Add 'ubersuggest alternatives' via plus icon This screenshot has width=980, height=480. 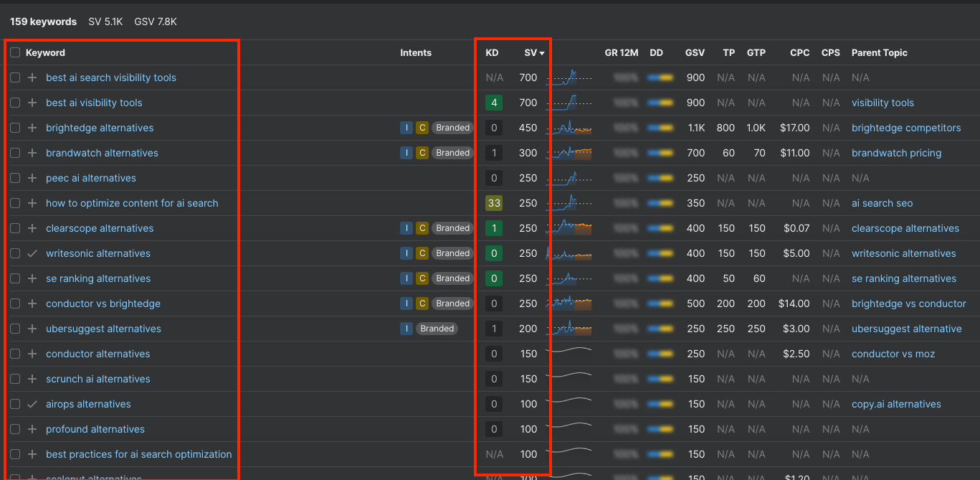tap(32, 329)
